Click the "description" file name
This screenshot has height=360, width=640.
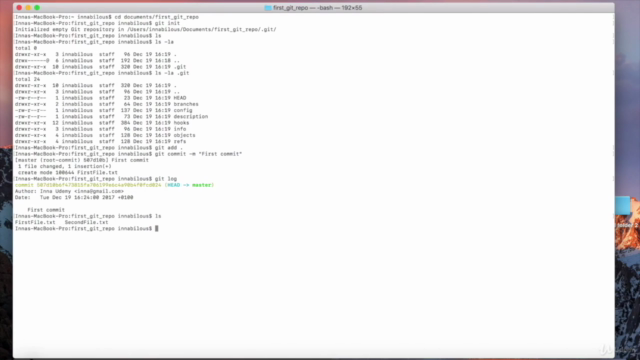pos(191,116)
